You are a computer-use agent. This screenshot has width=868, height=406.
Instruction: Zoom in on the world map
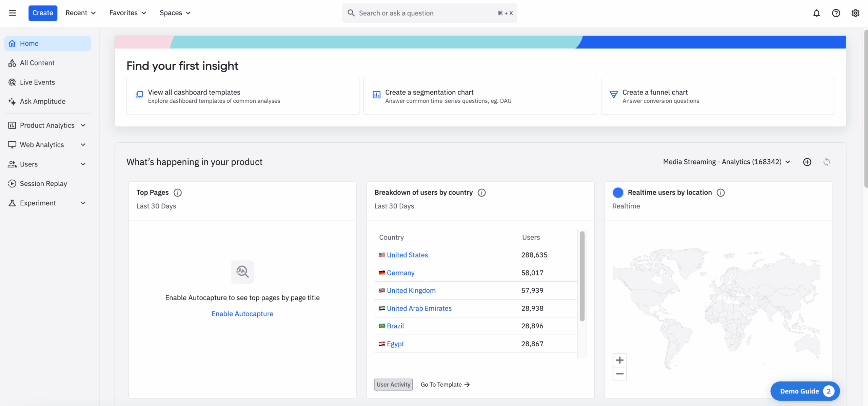coord(620,360)
